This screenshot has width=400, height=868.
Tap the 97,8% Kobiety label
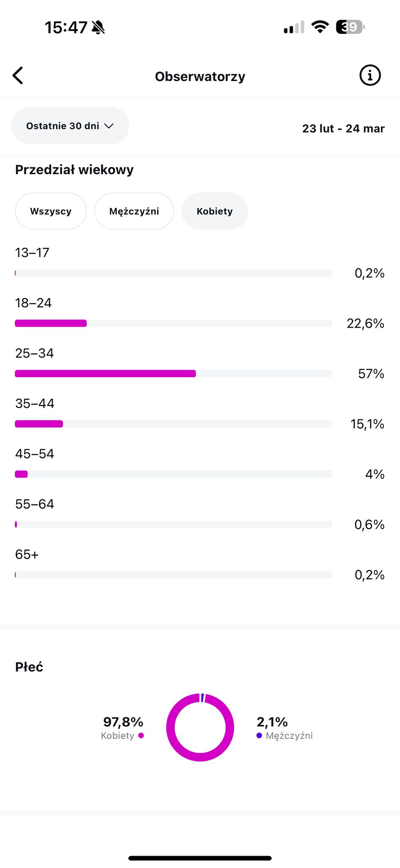123,728
